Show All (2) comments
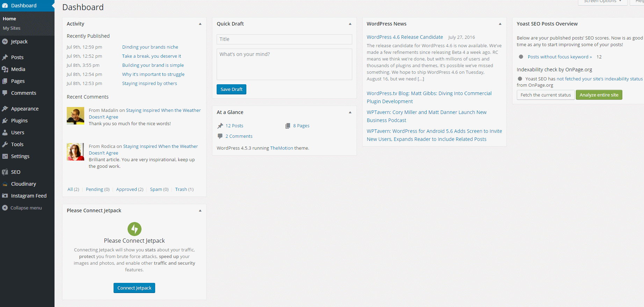The height and width of the screenshot is (307, 644). click(73, 189)
